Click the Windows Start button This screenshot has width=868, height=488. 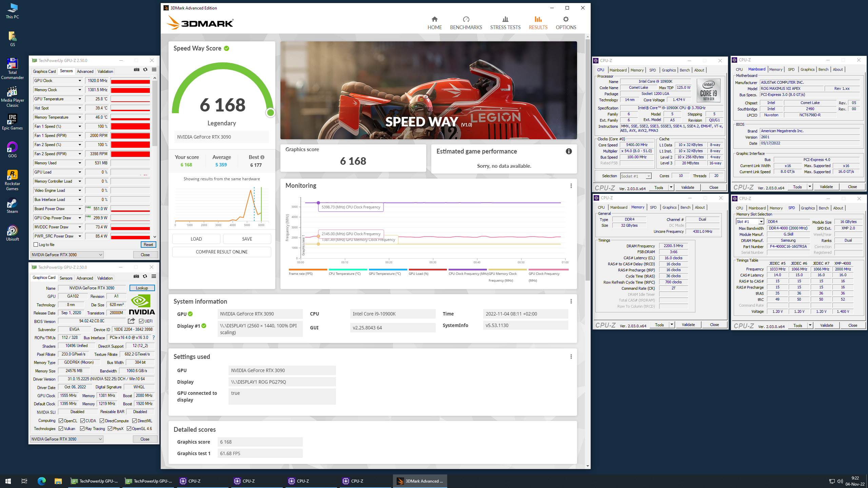8,481
